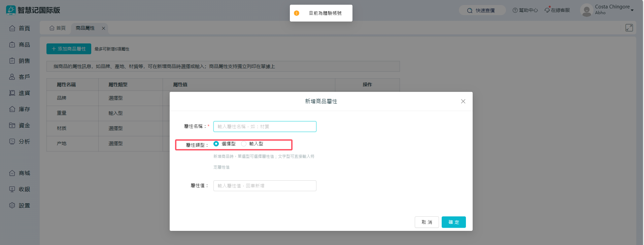
Task: Open the 快速查賬 search box
Action: (x=482, y=10)
